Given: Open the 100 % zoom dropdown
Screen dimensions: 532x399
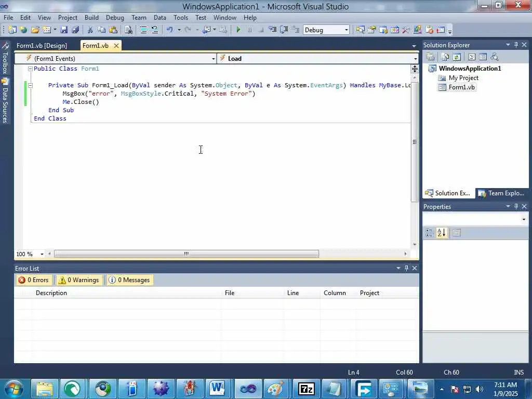Looking at the screenshot, I should click(42, 254).
